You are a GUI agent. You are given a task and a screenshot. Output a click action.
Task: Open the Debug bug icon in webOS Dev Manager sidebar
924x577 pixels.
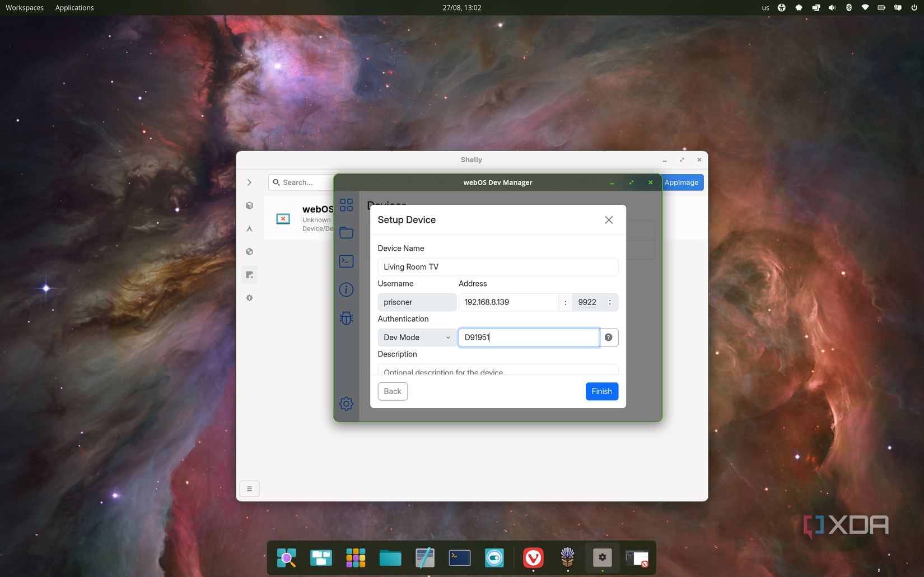pos(346,318)
